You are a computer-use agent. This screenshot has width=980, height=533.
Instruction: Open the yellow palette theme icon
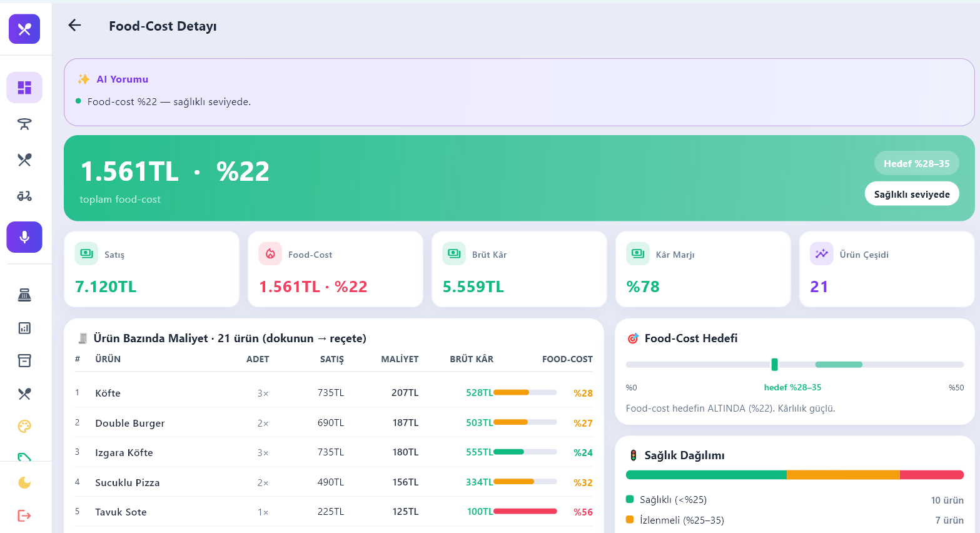click(24, 427)
